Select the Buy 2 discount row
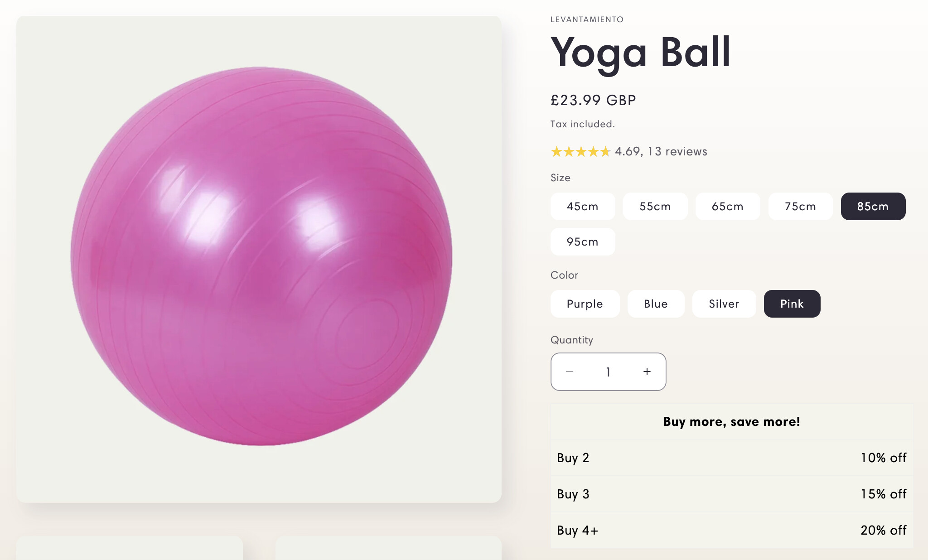The width and height of the screenshot is (928, 560). (731, 458)
